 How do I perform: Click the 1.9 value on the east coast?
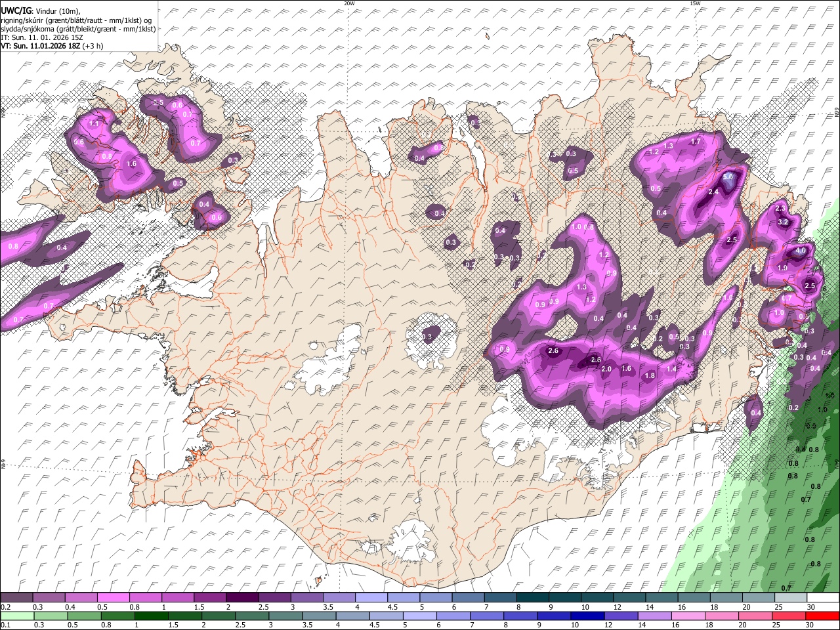(782, 268)
